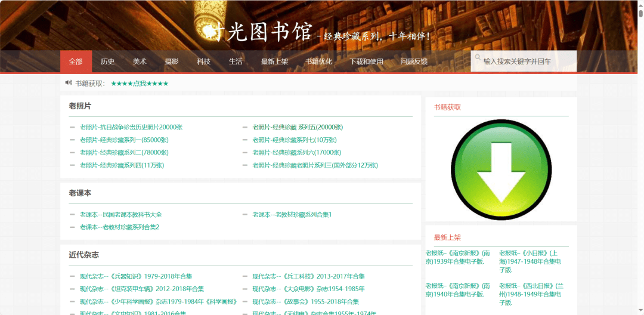Click the speaker announcement icon

point(69,83)
